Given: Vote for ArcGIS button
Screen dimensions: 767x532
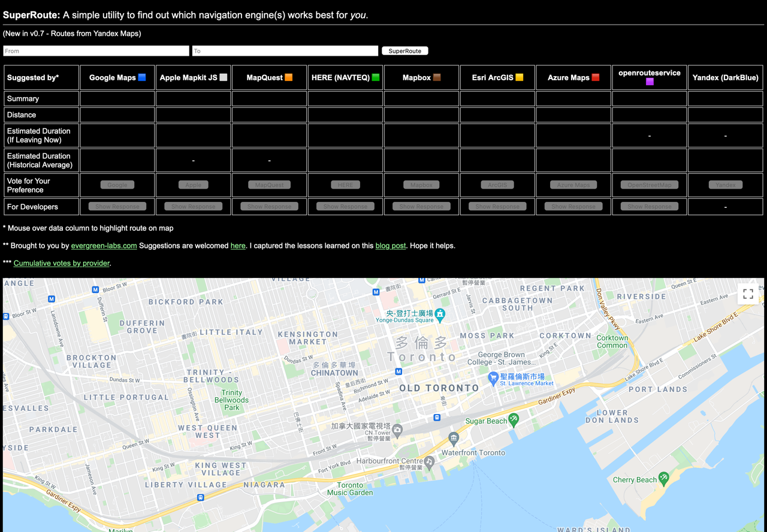Looking at the screenshot, I should coord(497,185).
